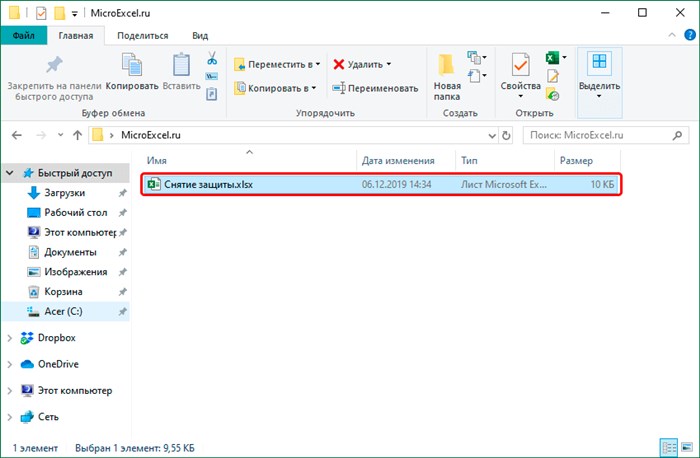The width and height of the screenshot is (700, 458).
Task: Click the MicroExcel.ru address path
Action: click(x=150, y=135)
